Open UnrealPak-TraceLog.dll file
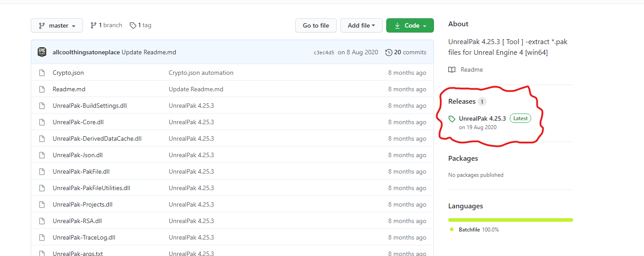The height and width of the screenshot is (256, 644). point(84,237)
